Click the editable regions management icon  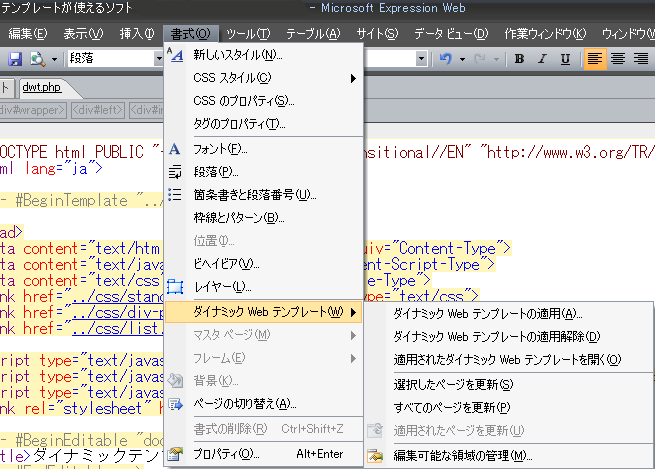[375, 456]
